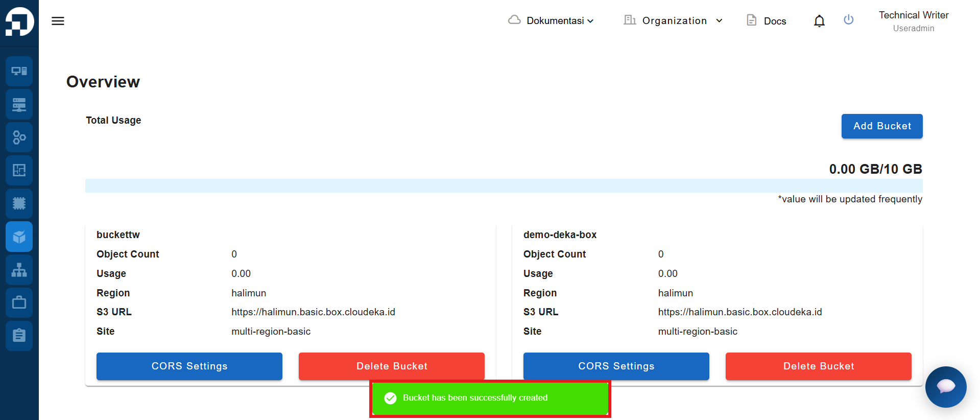Open the hamburger menu
This screenshot has width=980, height=420.
[x=58, y=21]
